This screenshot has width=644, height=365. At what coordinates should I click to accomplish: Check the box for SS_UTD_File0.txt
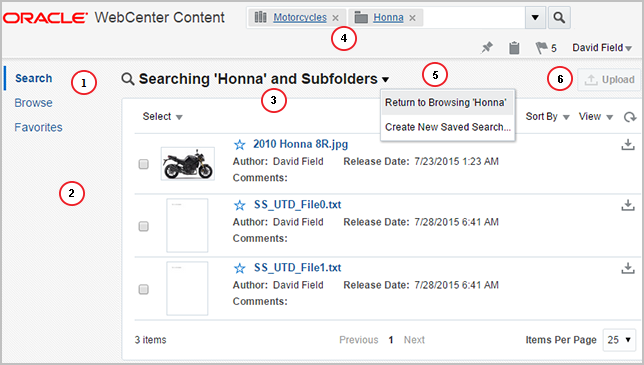[143, 227]
